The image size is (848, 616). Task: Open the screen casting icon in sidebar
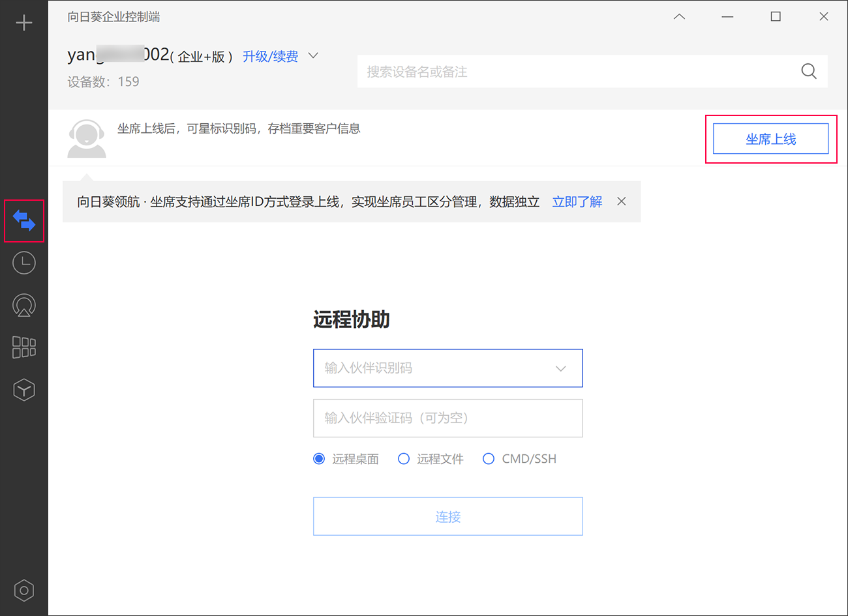point(24,305)
